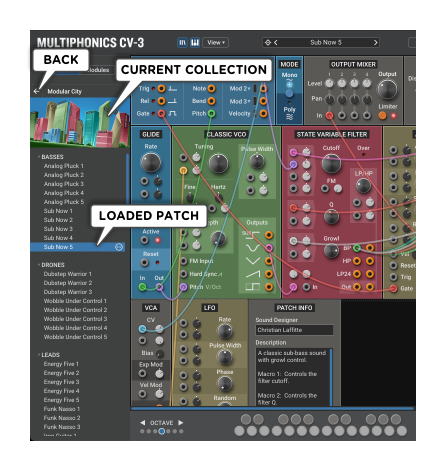Collapse the BASSES category
The image size is (446, 471).
pyautogui.click(x=51, y=157)
